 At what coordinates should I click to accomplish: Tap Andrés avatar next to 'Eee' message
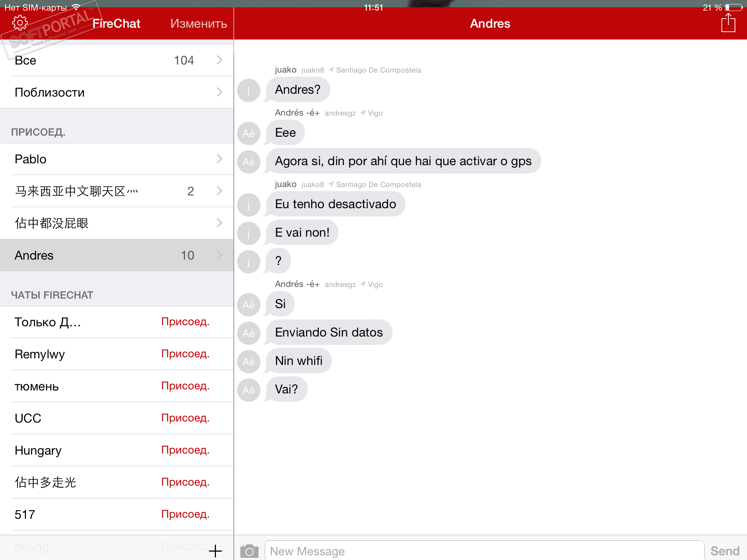point(249,133)
